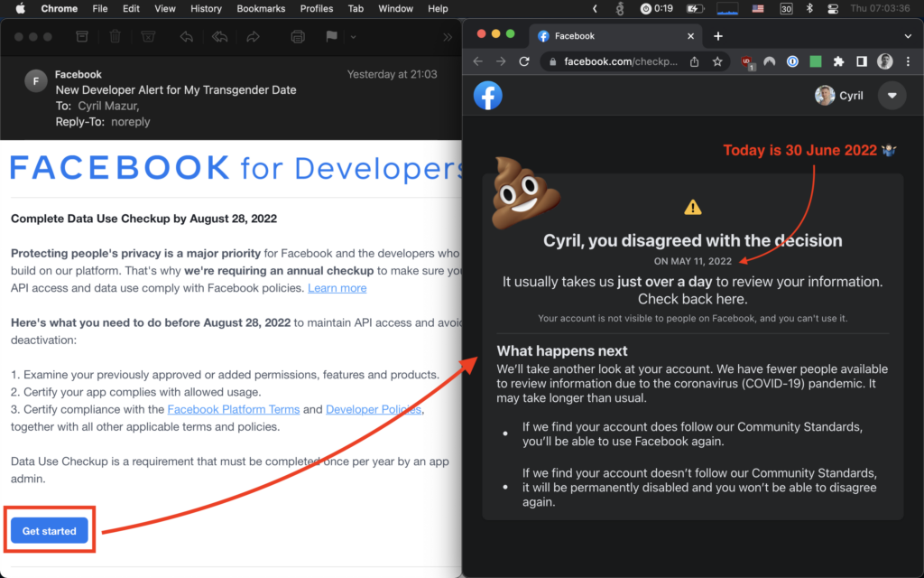
Task: Click the calendar 30 menu bar icon
Action: [x=786, y=8]
